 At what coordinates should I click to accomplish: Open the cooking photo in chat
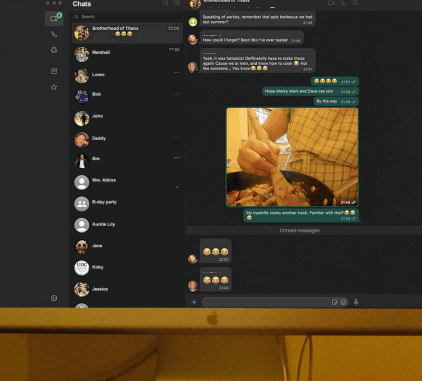(292, 157)
